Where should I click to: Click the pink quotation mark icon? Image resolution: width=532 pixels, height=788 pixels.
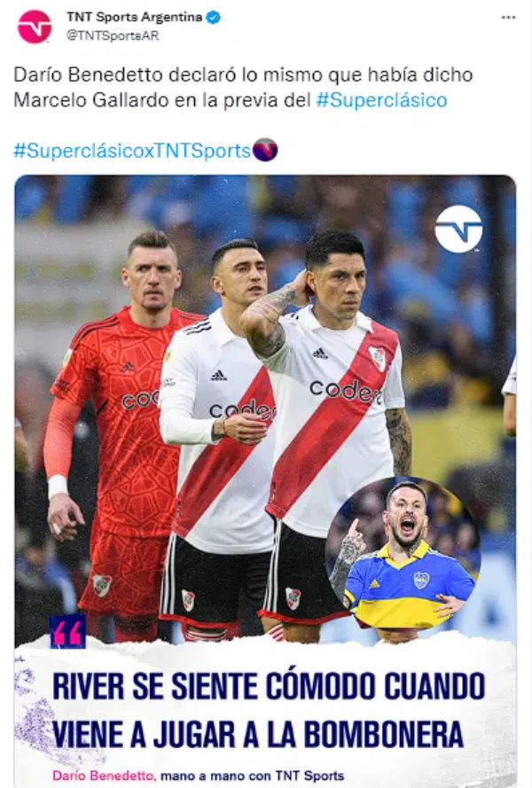(x=68, y=632)
